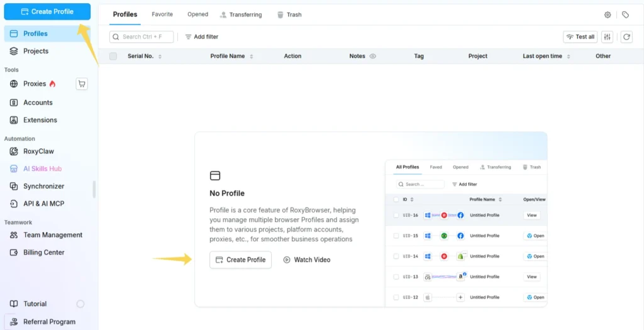644x330 pixels.
Task: Click Watch Video link
Action: (x=307, y=260)
